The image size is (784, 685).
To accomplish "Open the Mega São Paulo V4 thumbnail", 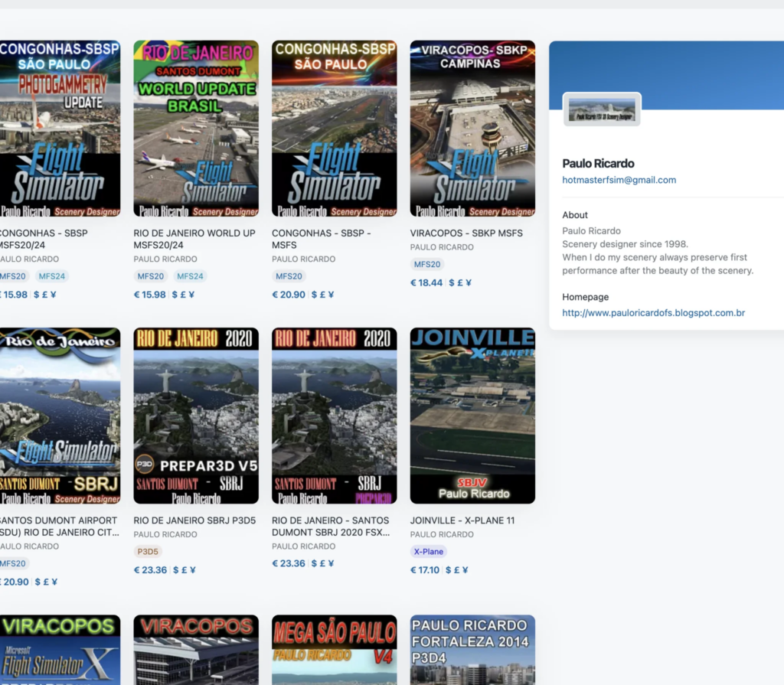I will [x=335, y=650].
